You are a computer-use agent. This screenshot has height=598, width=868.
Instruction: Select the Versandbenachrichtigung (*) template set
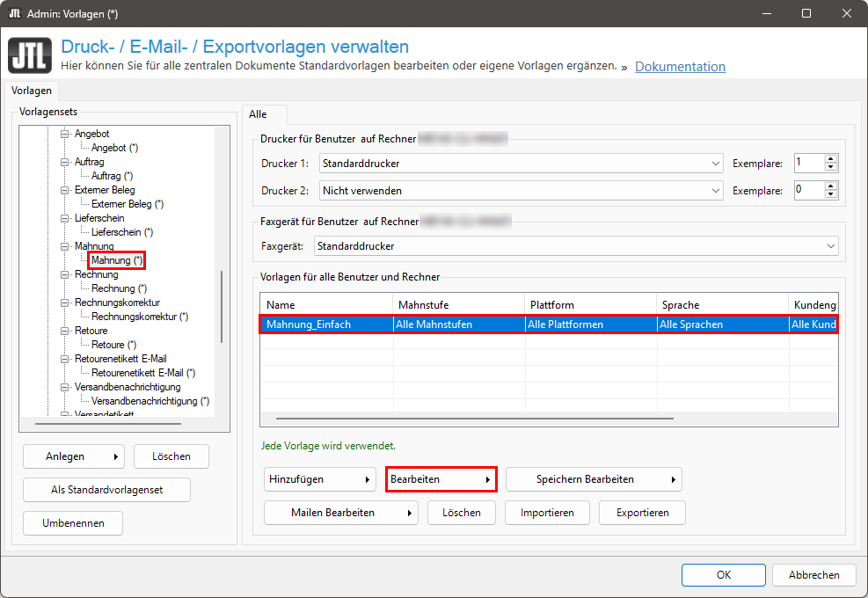coord(150,401)
